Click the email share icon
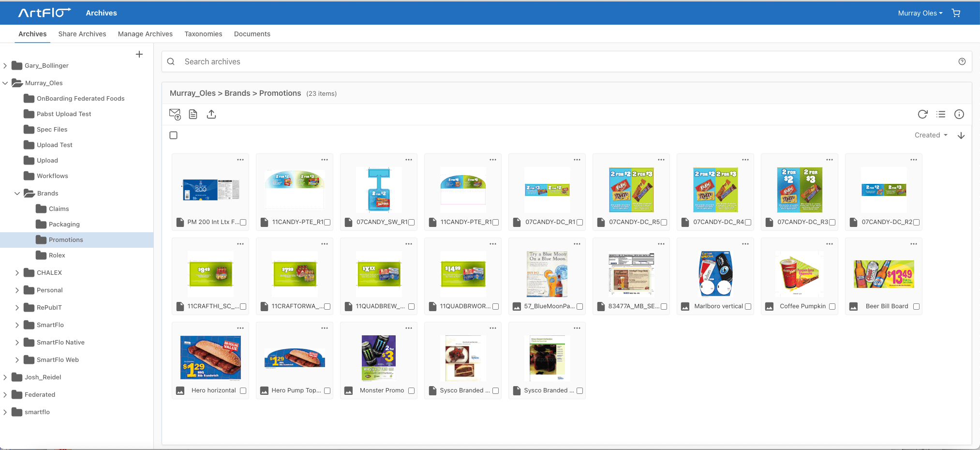Viewport: 980px width, 450px height. (x=175, y=114)
